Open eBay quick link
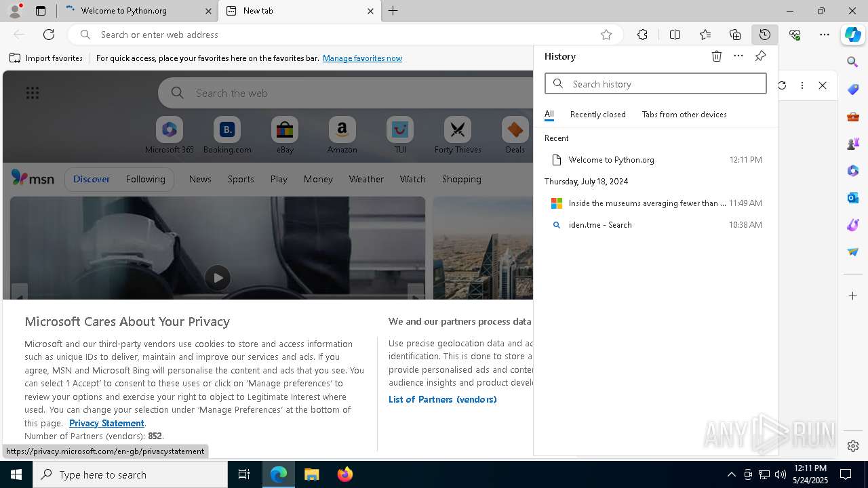This screenshot has width=868, height=488. pos(285,136)
